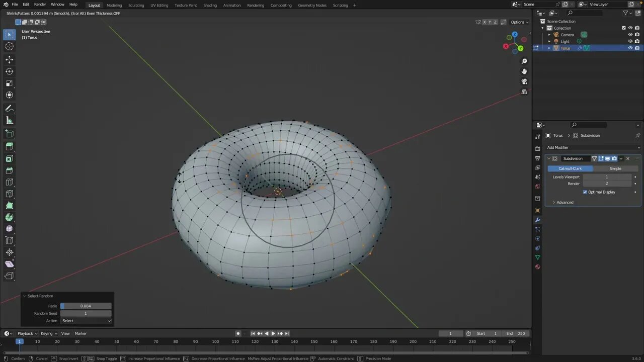Open the Object Data properties tab
644x362 pixels.
point(537,257)
